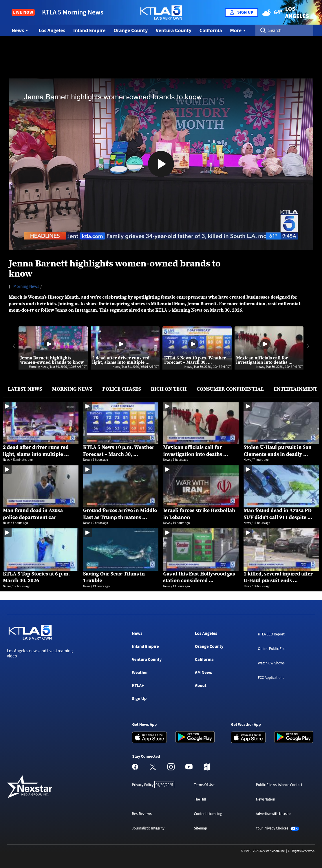Open the Journalistic Integrity link
This screenshot has width=322, height=868.
coord(148,828)
